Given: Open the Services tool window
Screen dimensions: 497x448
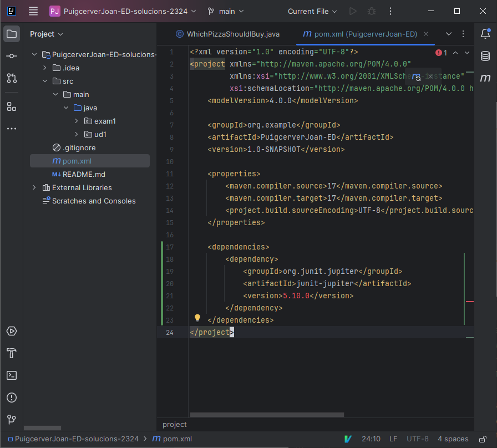Looking at the screenshot, I should [x=12, y=331].
